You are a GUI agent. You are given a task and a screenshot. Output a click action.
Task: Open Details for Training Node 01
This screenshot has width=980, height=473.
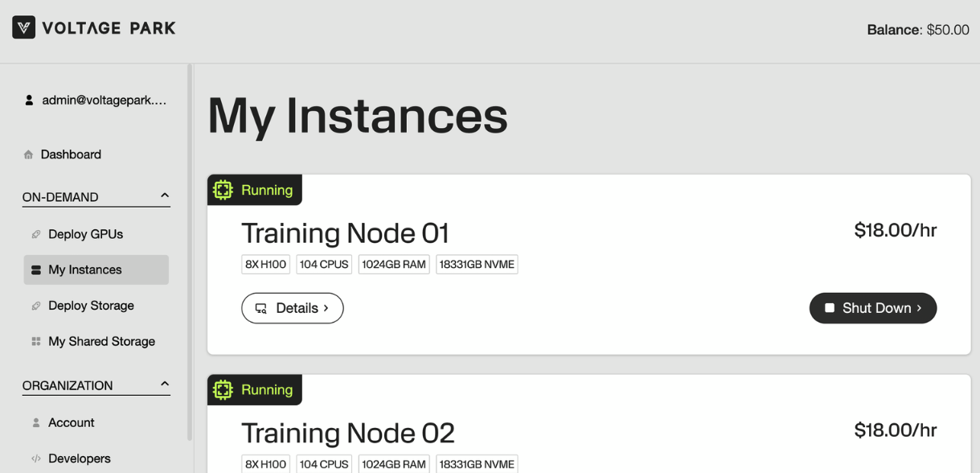click(x=292, y=308)
